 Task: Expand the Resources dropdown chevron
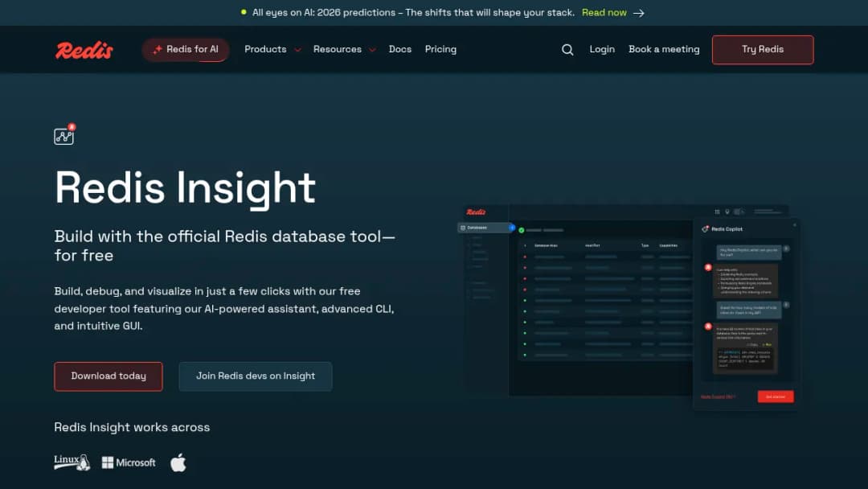click(x=373, y=50)
